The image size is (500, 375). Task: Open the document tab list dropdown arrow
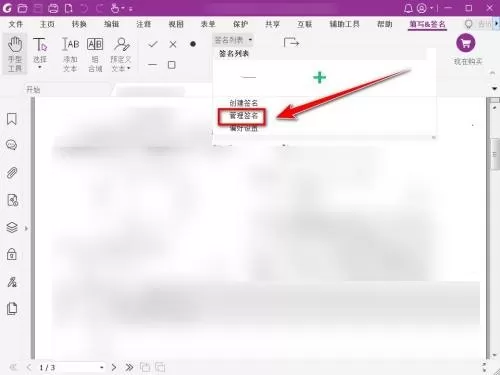(x=494, y=89)
